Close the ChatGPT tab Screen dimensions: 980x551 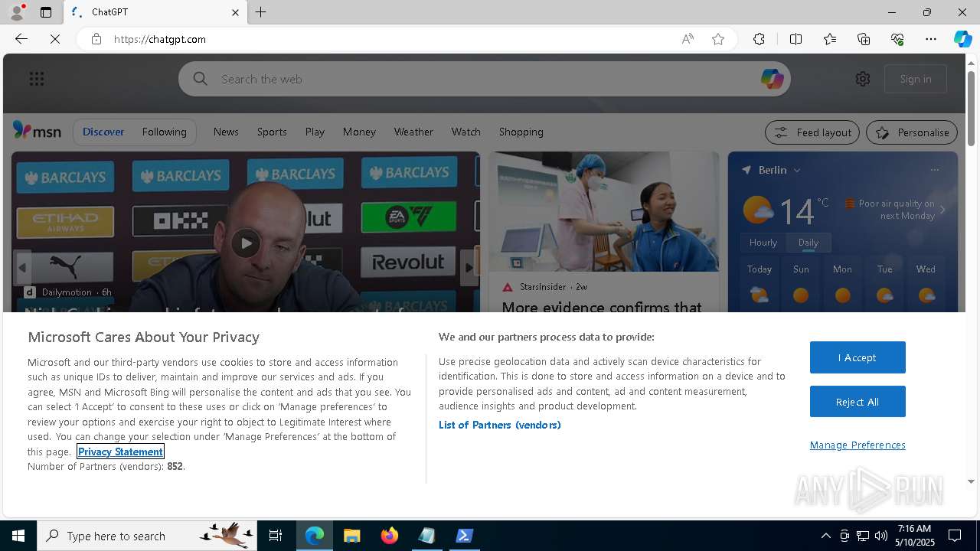pos(235,12)
